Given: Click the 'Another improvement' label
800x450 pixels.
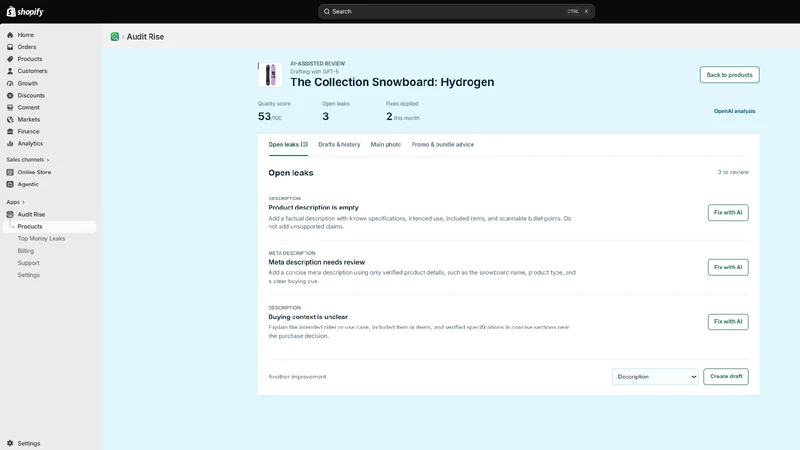Looking at the screenshot, I should click(x=297, y=377).
